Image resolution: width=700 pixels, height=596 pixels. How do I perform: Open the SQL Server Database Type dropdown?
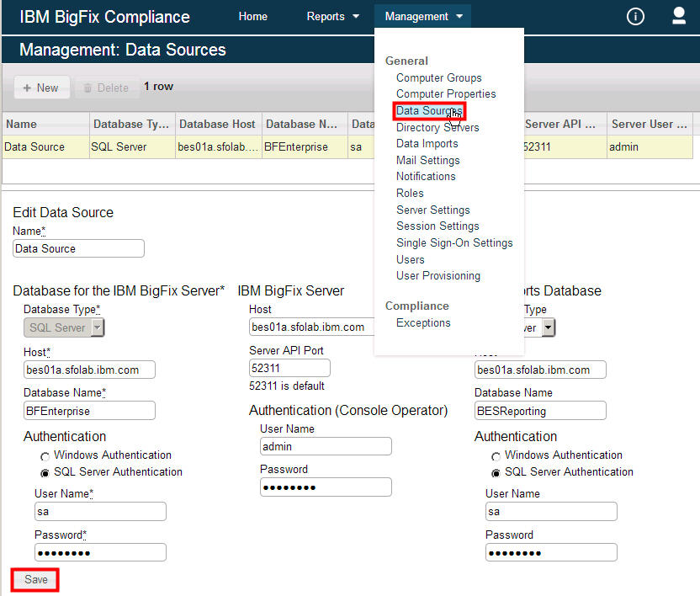64,327
